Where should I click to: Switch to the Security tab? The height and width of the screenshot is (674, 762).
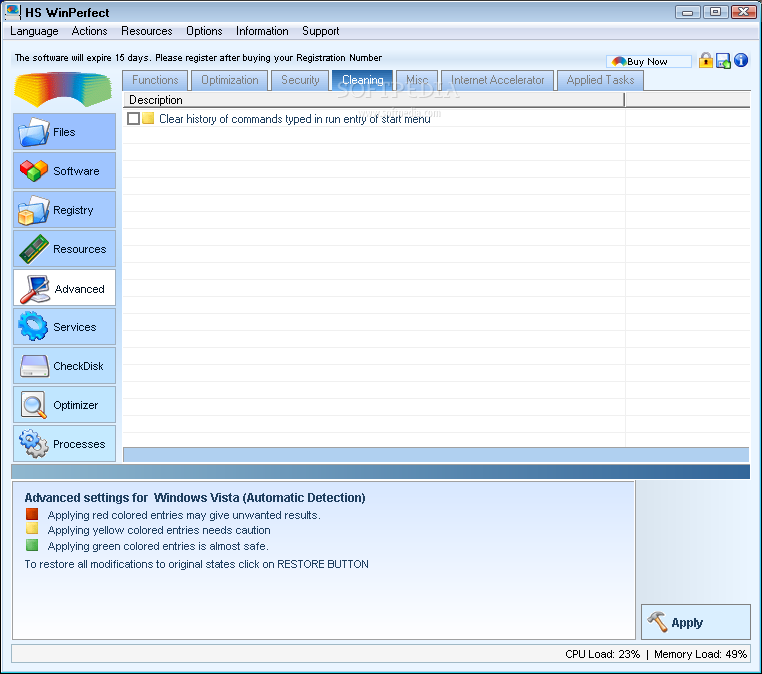[x=300, y=80]
